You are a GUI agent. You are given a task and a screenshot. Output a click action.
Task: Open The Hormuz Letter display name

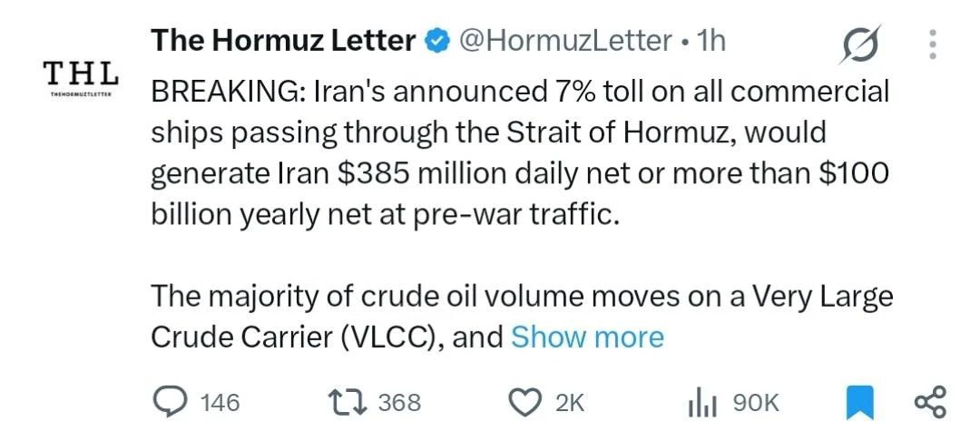coord(284,41)
